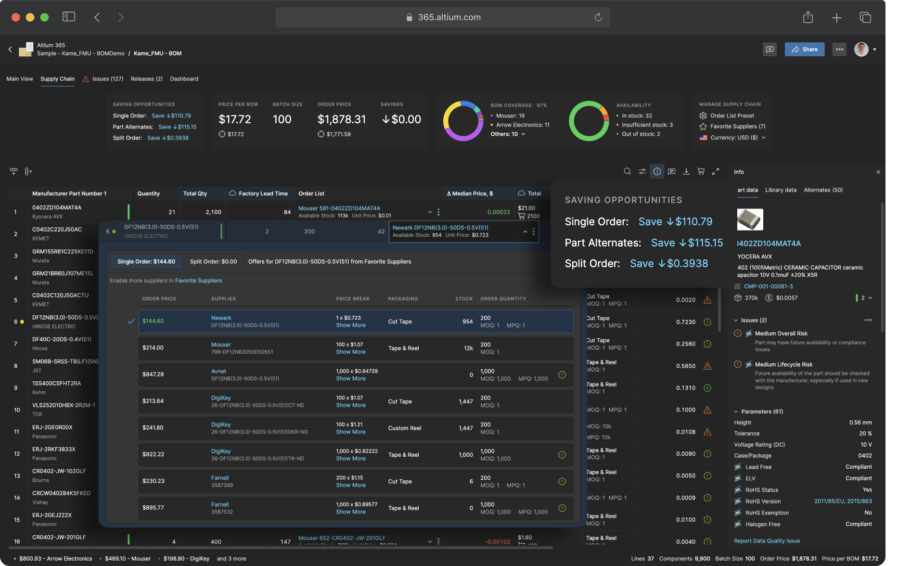Open the Alternates (50) tab

pyautogui.click(x=823, y=190)
